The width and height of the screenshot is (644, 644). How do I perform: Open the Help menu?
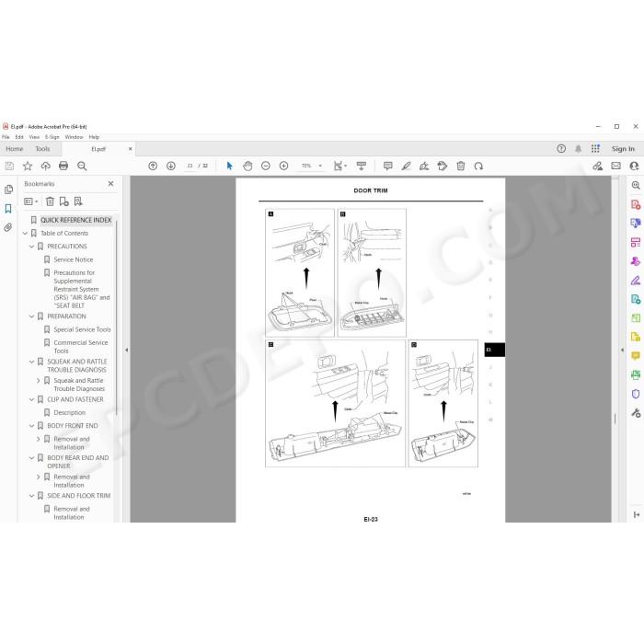pos(94,137)
